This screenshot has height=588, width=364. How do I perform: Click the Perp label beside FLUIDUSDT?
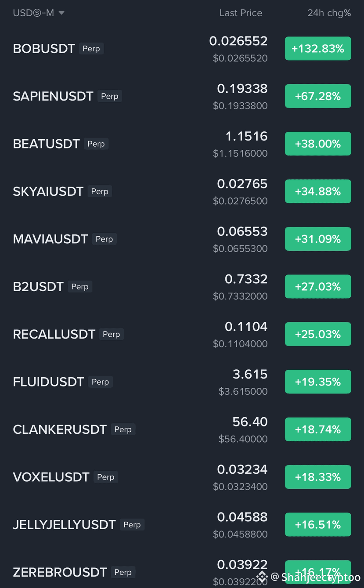pos(100,382)
